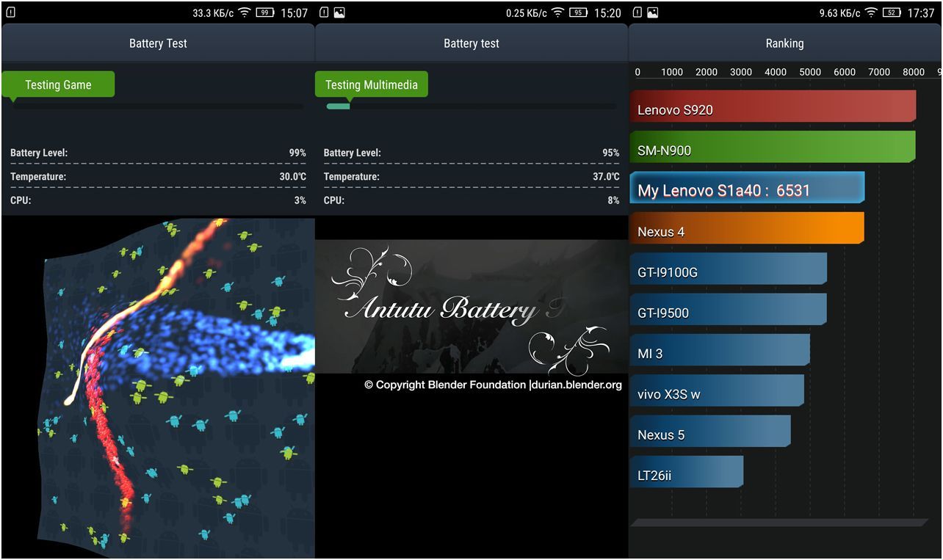The height and width of the screenshot is (560, 943).
Task: Click the Testing Game progress bar
Action: [x=157, y=106]
